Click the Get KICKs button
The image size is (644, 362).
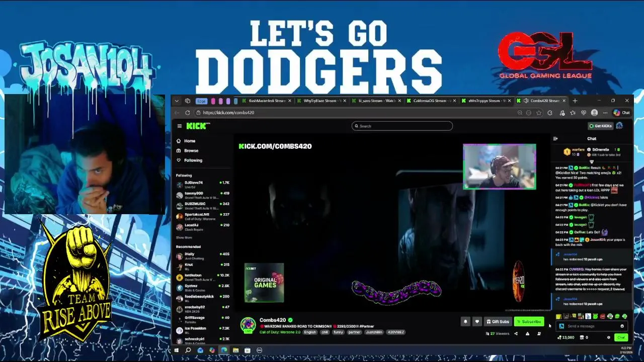coord(601,126)
